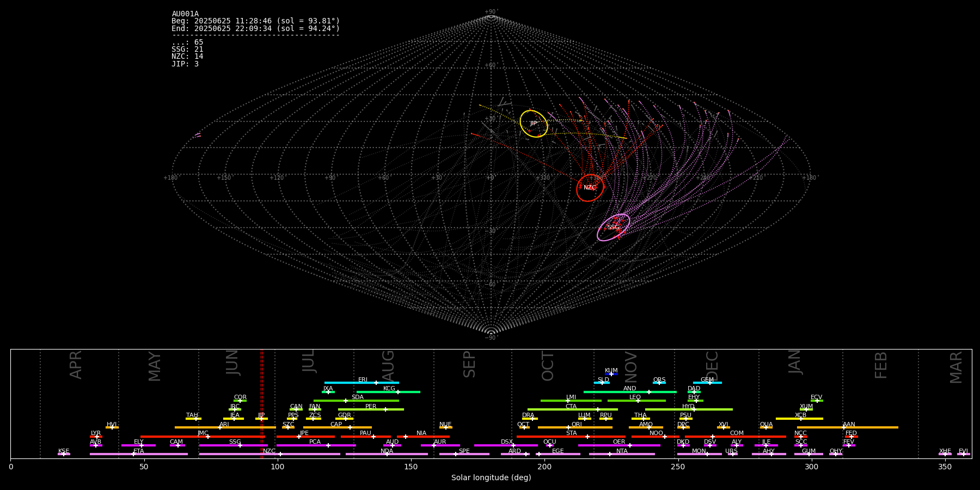Select the XHE shower marker in timeline

tap(945, 454)
